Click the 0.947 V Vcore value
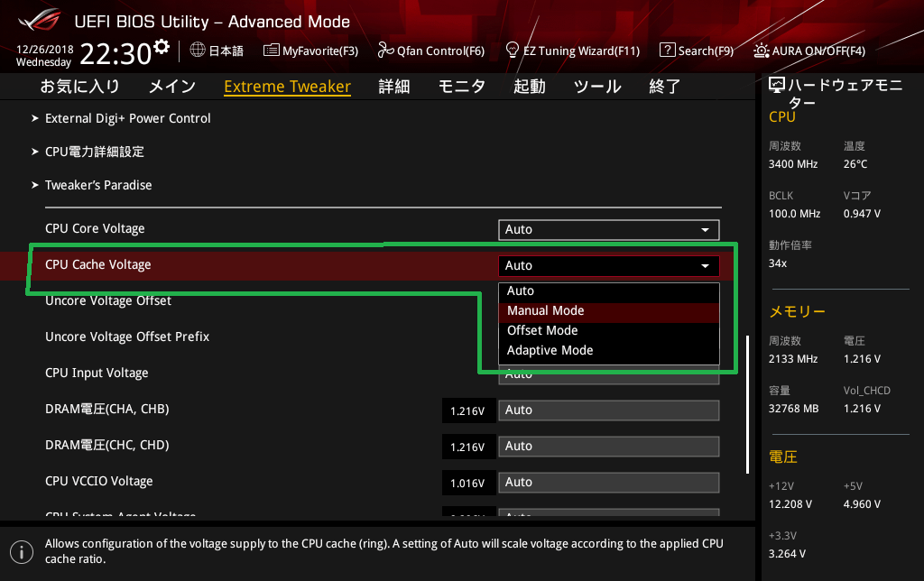This screenshot has height=581, width=924. click(862, 213)
